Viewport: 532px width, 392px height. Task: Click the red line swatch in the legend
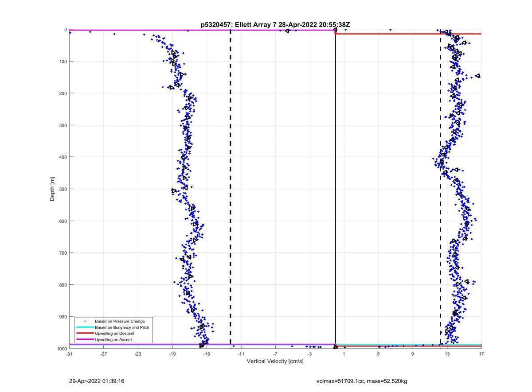click(x=85, y=334)
